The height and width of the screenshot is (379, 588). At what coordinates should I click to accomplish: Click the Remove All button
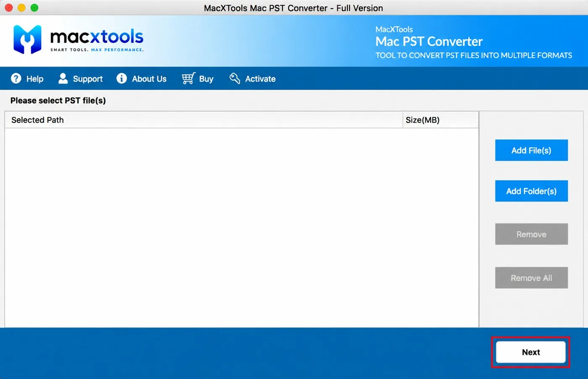pos(531,278)
